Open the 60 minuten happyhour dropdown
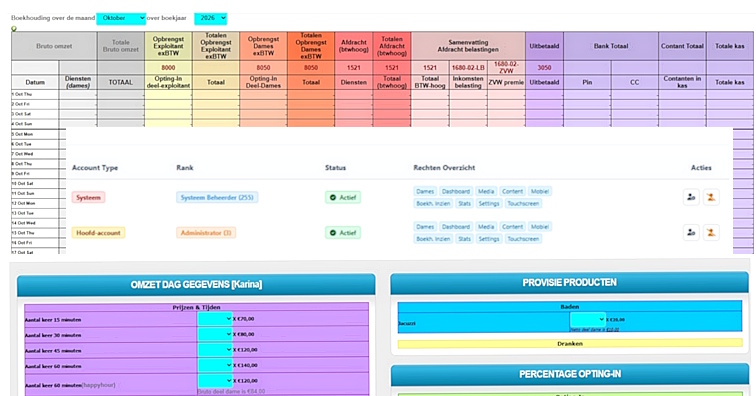The height and width of the screenshot is (396, 756). (215, 381)
